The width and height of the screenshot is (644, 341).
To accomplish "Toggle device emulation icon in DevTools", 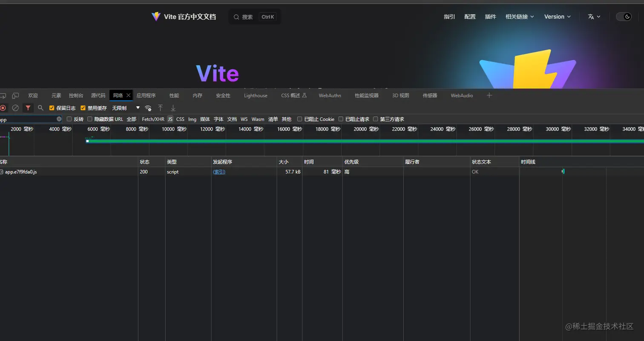I will point(15,95).
